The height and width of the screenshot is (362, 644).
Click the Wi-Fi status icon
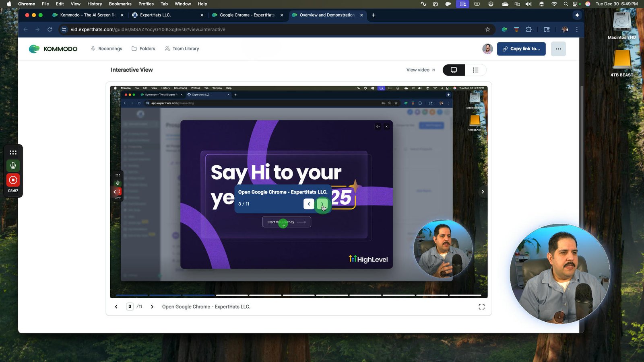554,4
